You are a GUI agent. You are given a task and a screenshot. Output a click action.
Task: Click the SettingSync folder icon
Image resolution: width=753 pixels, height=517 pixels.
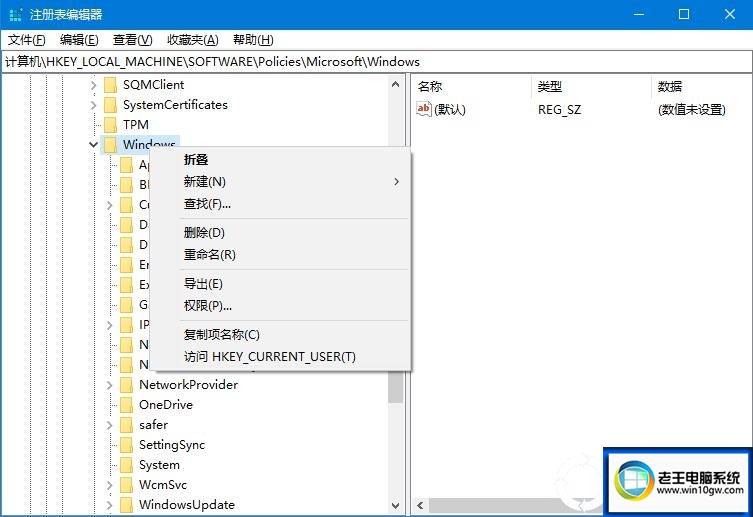pos(126,445)
